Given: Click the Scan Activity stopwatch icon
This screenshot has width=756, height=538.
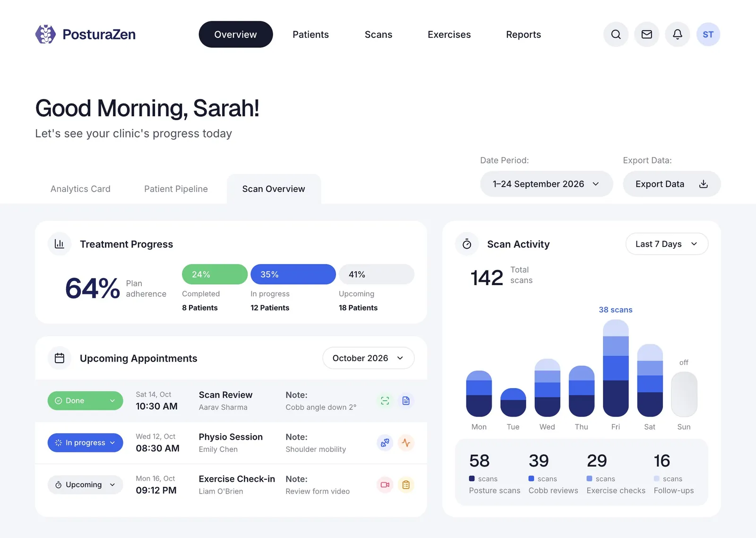Looking at the screenshot, I should coord(467,244).
